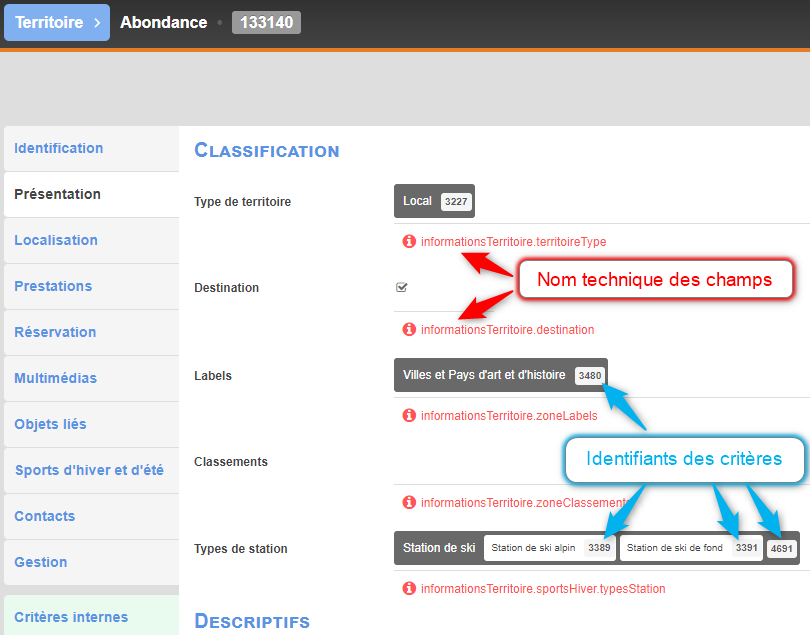This screenshot has height=635, width=810.
Task: Open the Présentation tab
Action: pyautogui.click(x=91, y=194)
